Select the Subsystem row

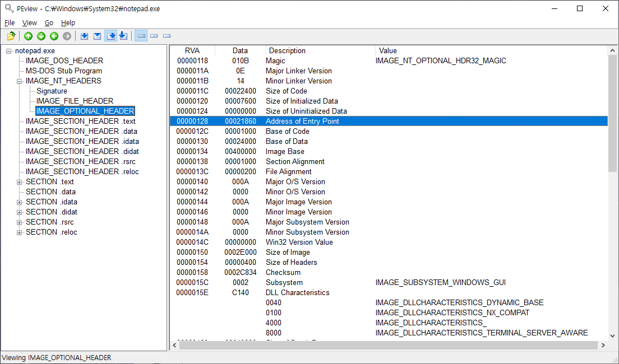(389, 283)
